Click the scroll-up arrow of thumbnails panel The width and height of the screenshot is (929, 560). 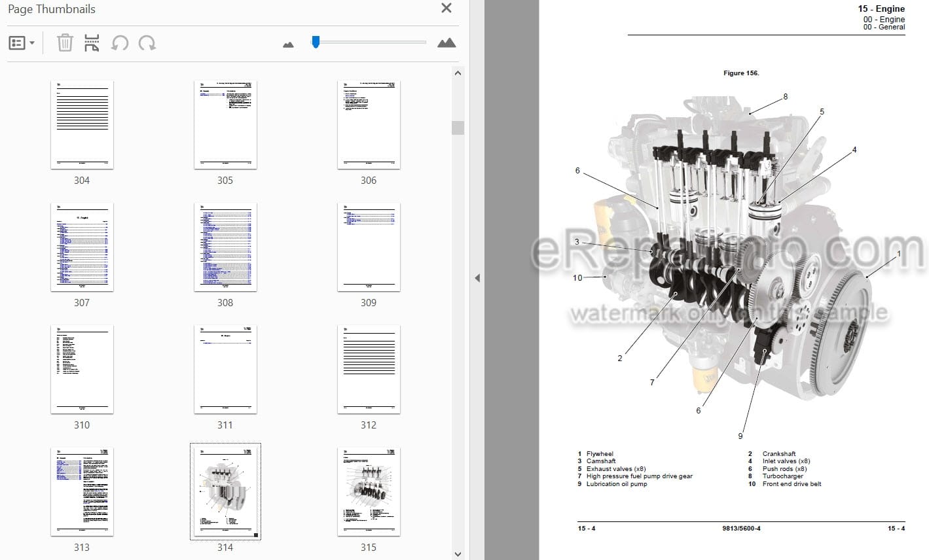(458, 73)
